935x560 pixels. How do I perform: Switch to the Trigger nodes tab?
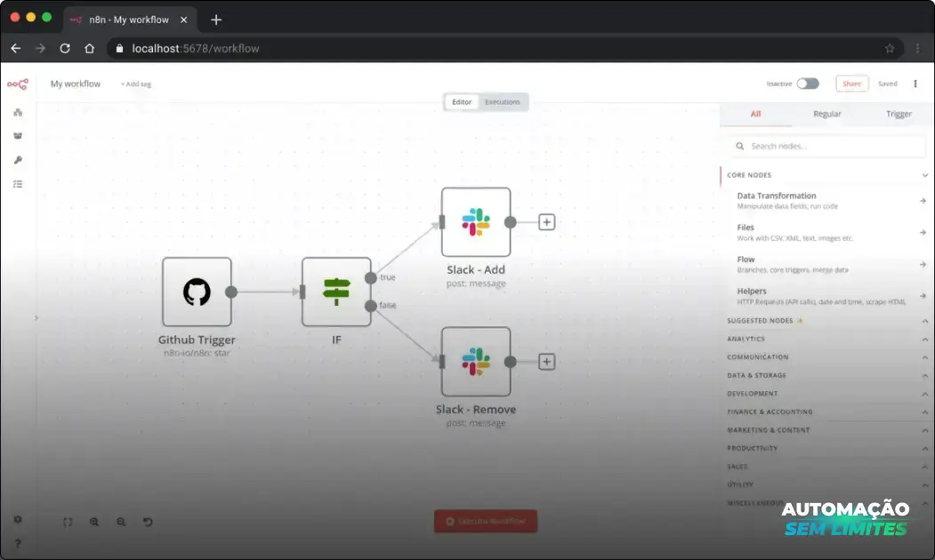[x=899, y=114]
